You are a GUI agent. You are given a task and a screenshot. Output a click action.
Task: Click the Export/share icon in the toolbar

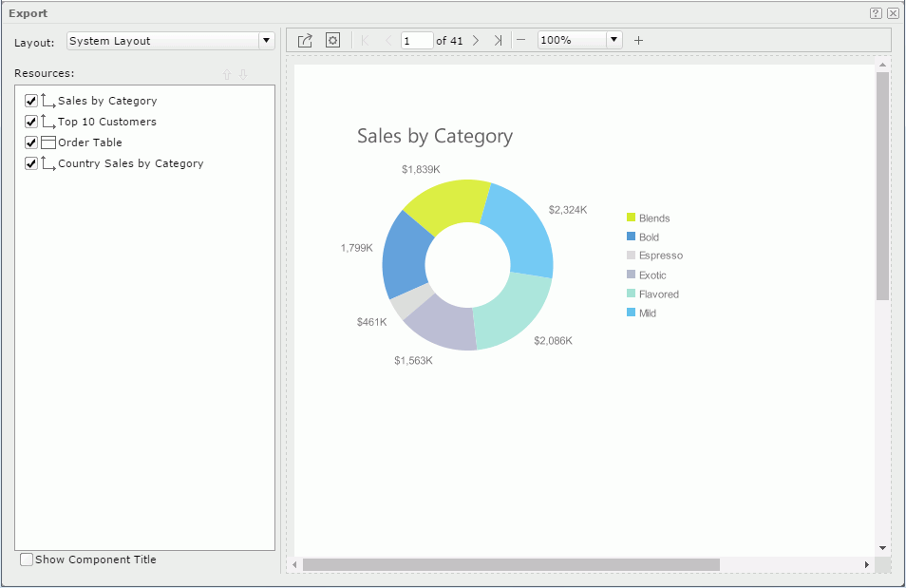[x=304, y=40]
